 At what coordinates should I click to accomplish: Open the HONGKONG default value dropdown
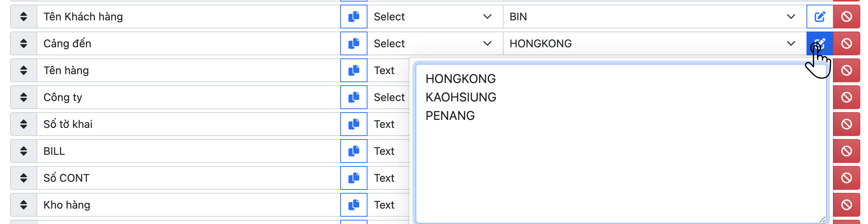(x=654, y=43)
